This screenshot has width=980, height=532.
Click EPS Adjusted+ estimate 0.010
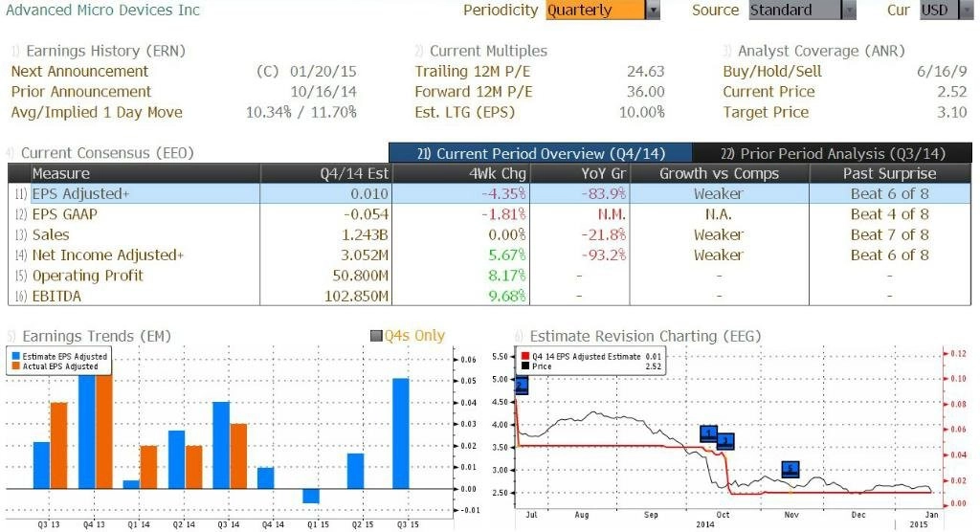click(x=369, y=194)
